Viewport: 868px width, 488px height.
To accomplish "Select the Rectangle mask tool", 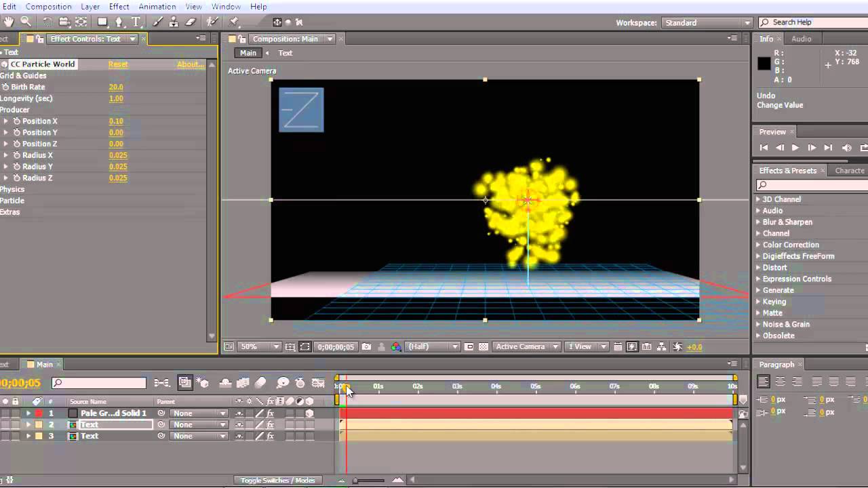I will pyautogui.click(x=102, y=22).
